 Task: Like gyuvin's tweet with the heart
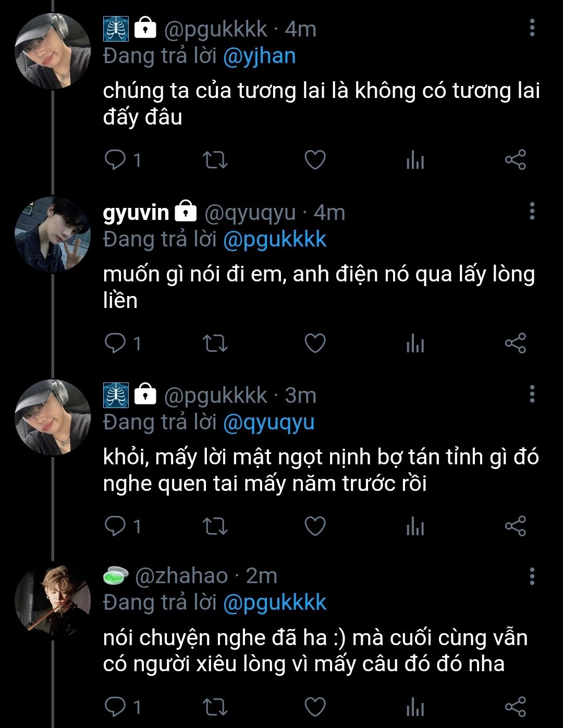click(315, 343)
